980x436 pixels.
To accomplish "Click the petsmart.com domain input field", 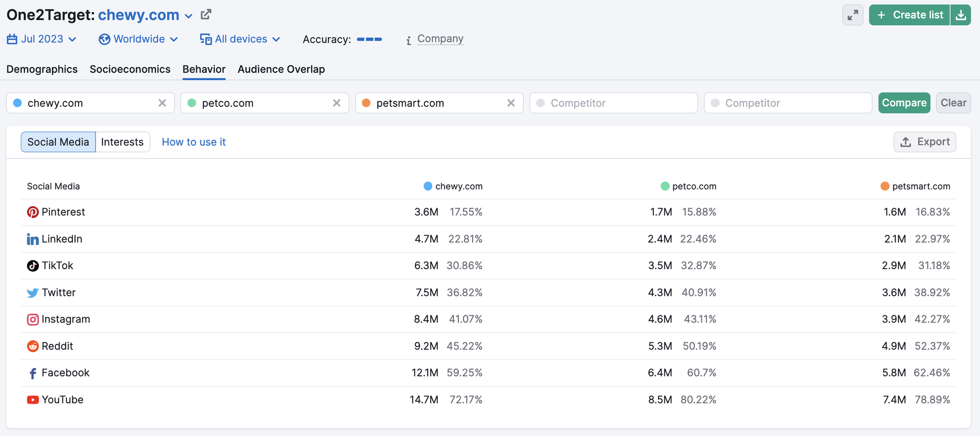I will [x=439, y=103].
